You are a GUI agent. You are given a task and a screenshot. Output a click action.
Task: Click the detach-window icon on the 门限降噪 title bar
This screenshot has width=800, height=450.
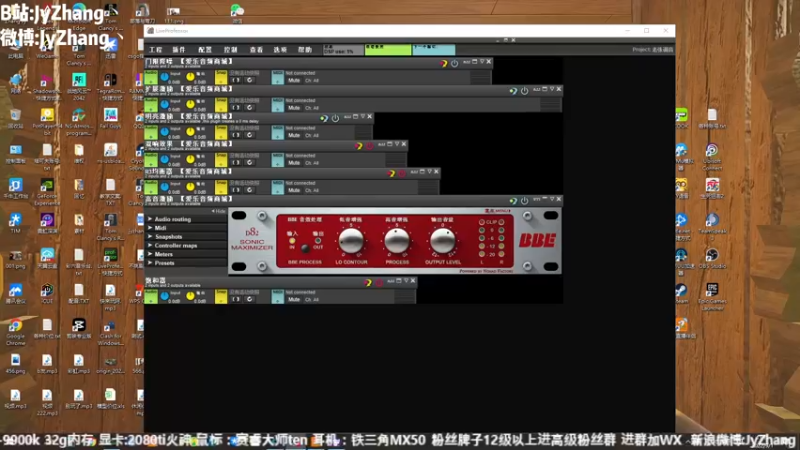[x=474, y=62]
